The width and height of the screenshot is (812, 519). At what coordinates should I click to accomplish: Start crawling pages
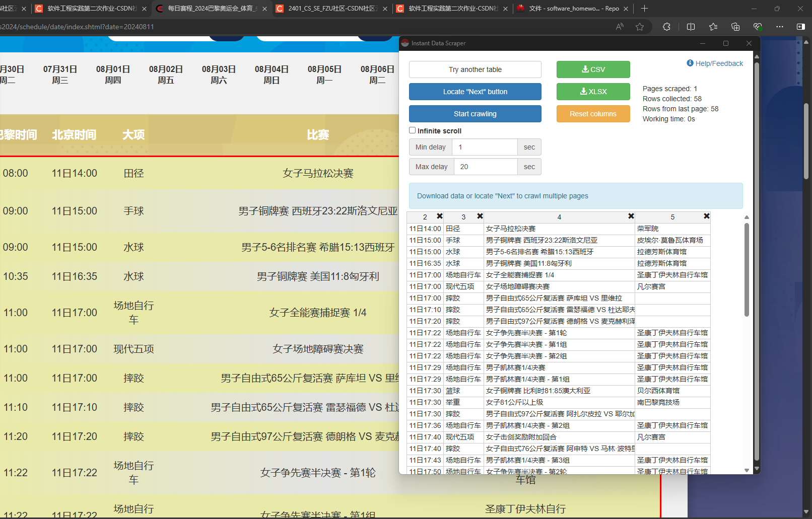[x=475, y=114]
